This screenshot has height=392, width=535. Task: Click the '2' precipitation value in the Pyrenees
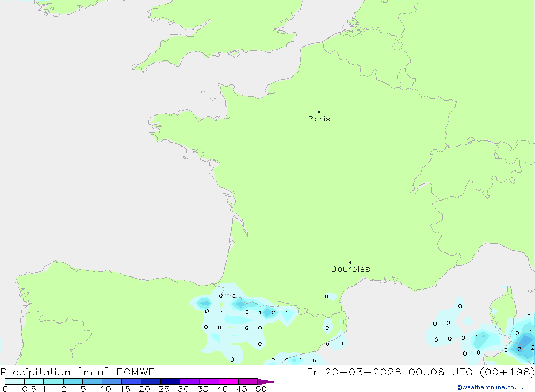point(273,312)
